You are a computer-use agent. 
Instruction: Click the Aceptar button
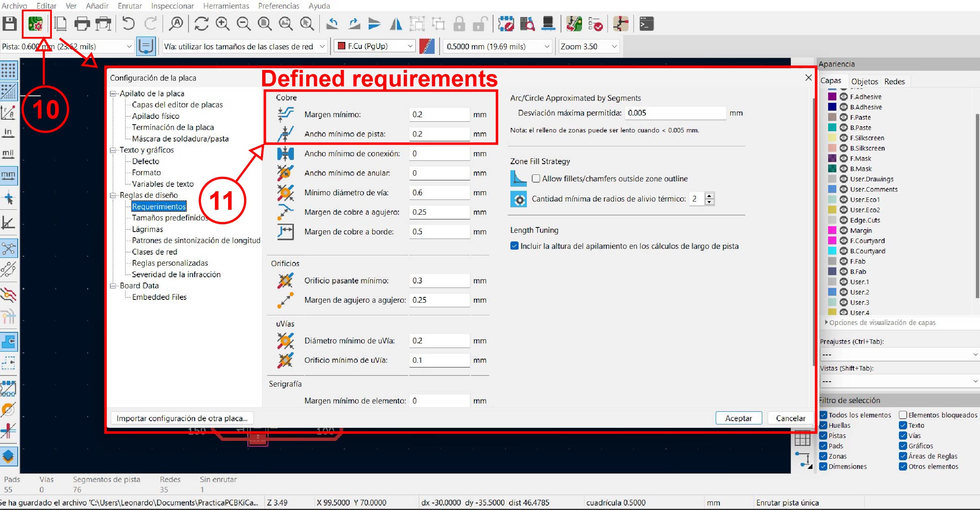[x=738, y=418]
